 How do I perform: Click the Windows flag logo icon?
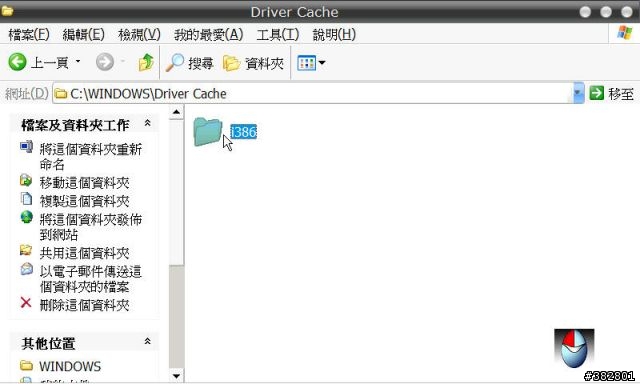pos(624,33)
